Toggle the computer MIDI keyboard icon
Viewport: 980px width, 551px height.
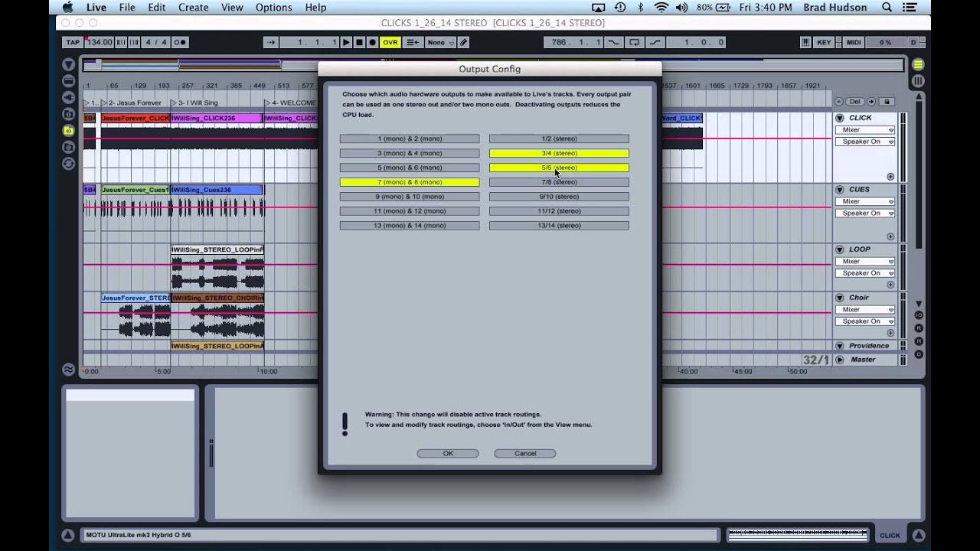point(806,42)
